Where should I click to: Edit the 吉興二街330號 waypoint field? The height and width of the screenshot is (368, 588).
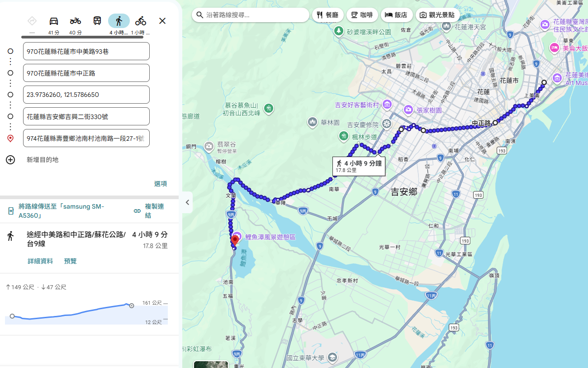click(86, 116)
